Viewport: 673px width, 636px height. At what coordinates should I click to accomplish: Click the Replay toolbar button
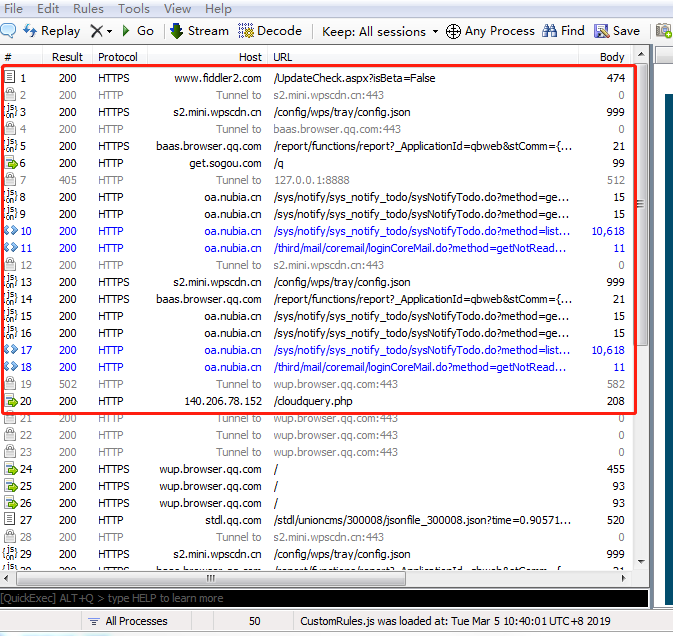click(x=52, y=31)
